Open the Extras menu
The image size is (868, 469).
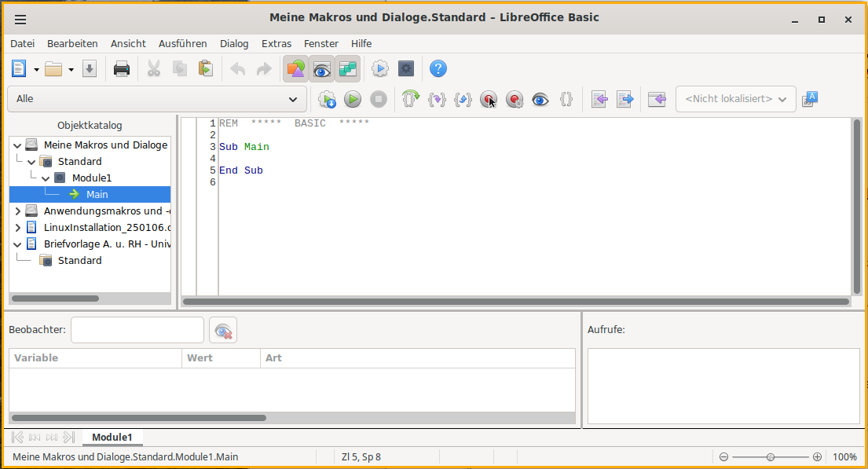[277, 44]
